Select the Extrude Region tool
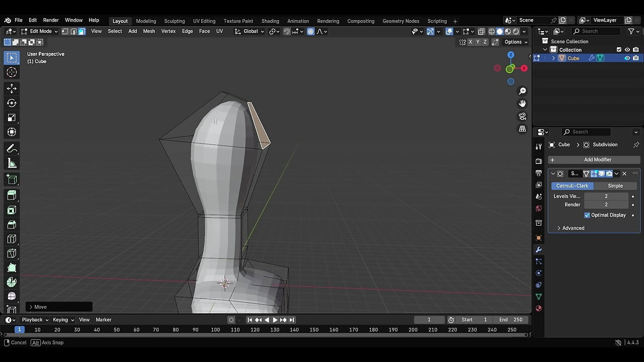Viewport: 644px width, 362px height. click(12, 196)
